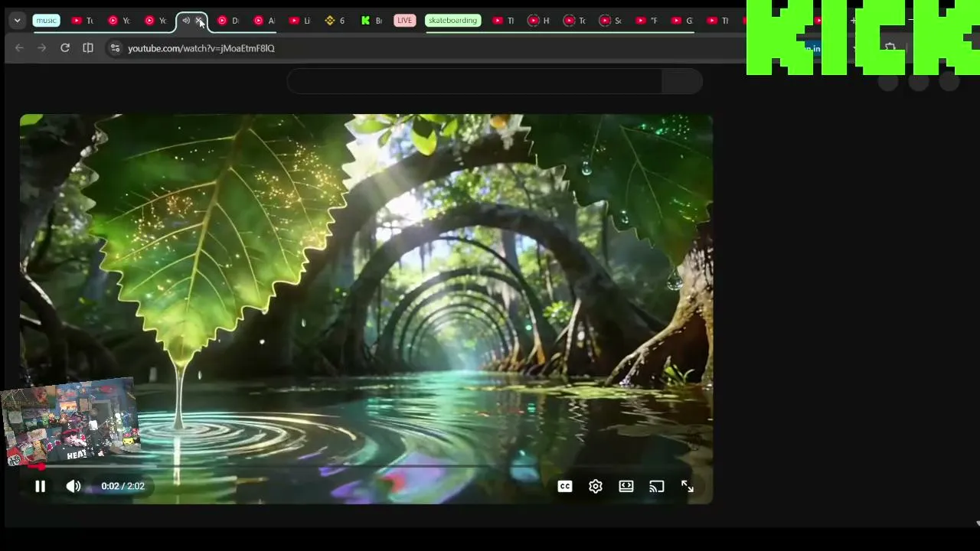Expand the 'LIVE' tab group
Viewport: 980px width, 551px height.
pyautogui.click(x=405, y=21)
